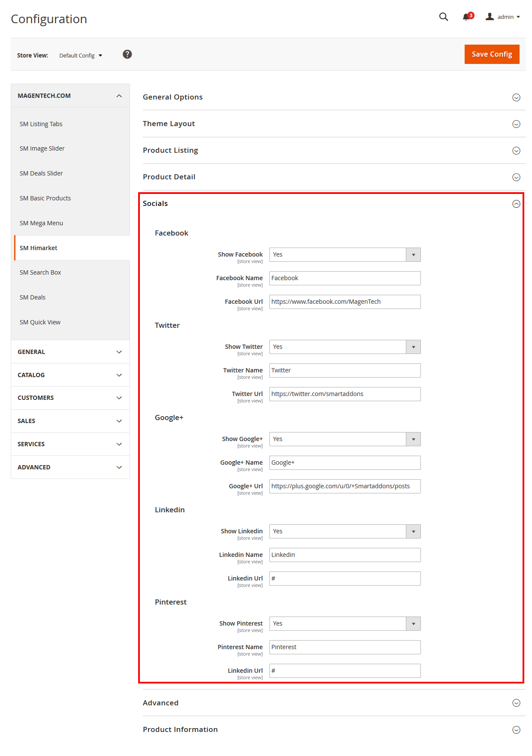Expand the CATALOG sidebar group

[70, 375]
